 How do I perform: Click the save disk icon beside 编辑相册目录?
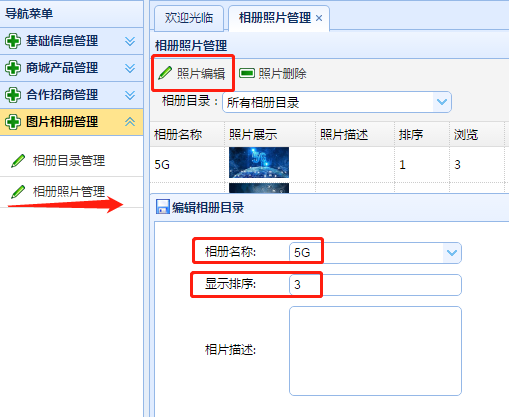(x=163, y=207)
